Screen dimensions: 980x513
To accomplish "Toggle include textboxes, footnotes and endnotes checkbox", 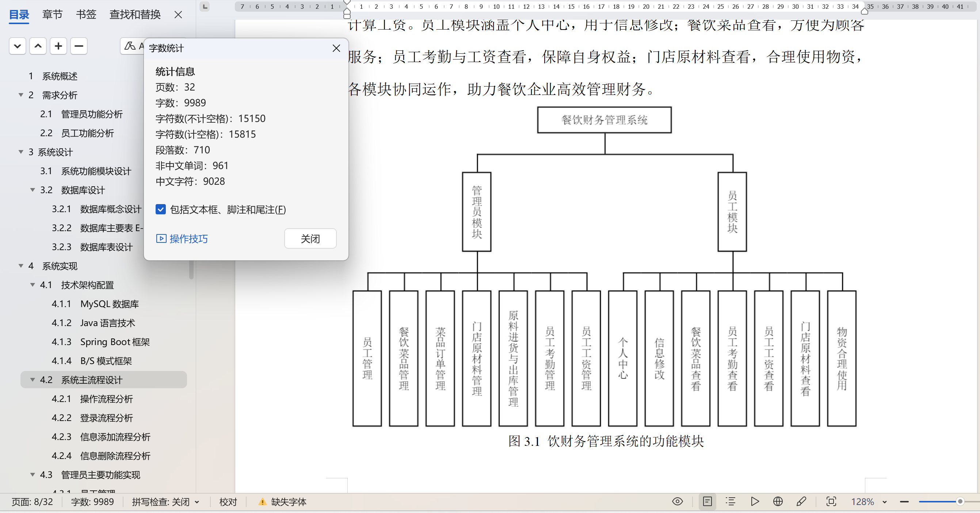I will tap(161, 209).
